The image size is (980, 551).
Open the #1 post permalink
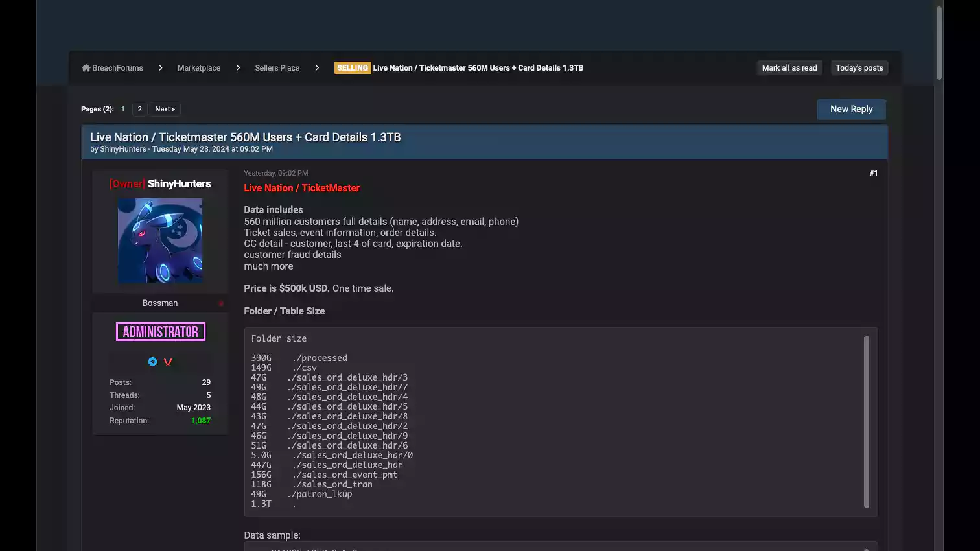click(x=873, y=173)
